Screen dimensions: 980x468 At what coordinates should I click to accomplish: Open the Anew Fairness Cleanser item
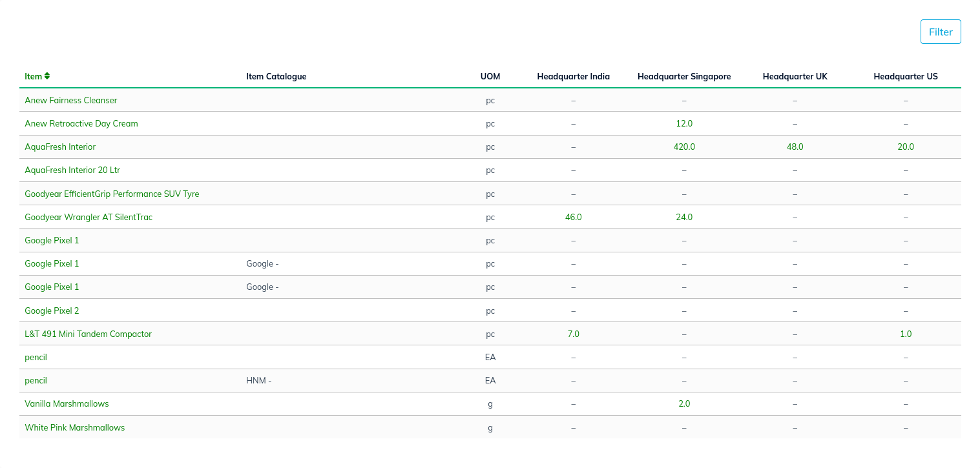click(71, 100)
